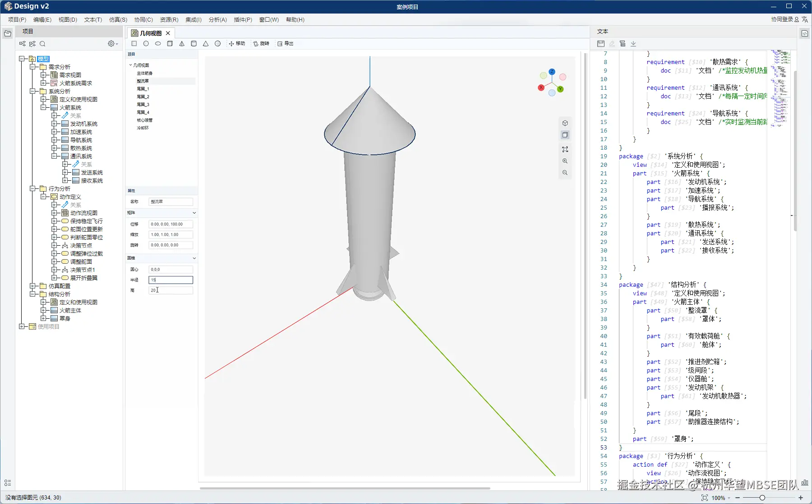812x504 pixels.
Task: Collapse the 矩阵 properties section
Action: [x=194, y=213]
